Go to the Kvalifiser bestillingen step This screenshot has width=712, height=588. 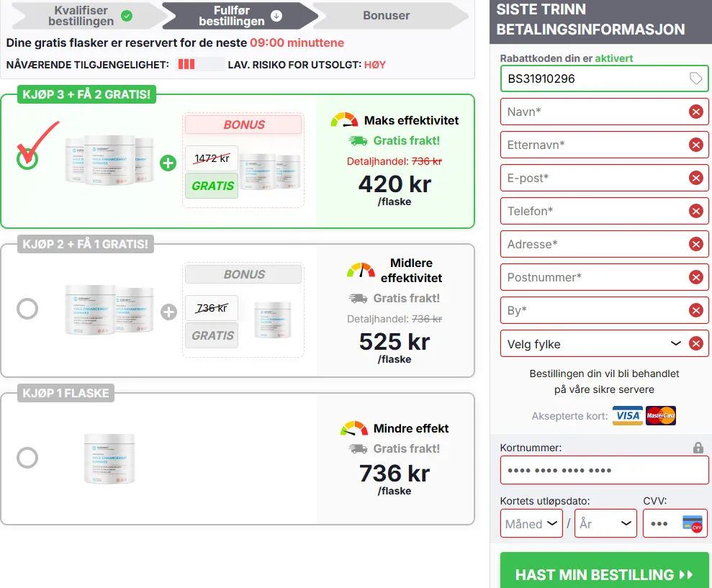point(81,15)
